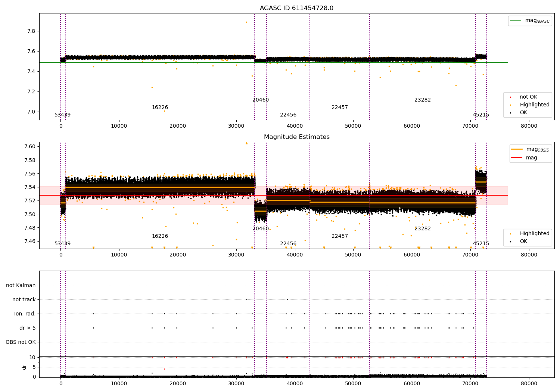
Task: Click the green mag AGASC legend line
Action: point(516,21)
